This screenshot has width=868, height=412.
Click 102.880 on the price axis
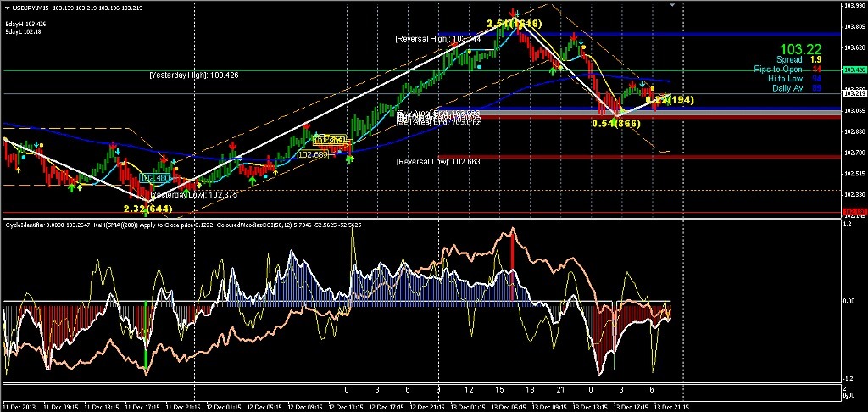[x=853, y=131]
